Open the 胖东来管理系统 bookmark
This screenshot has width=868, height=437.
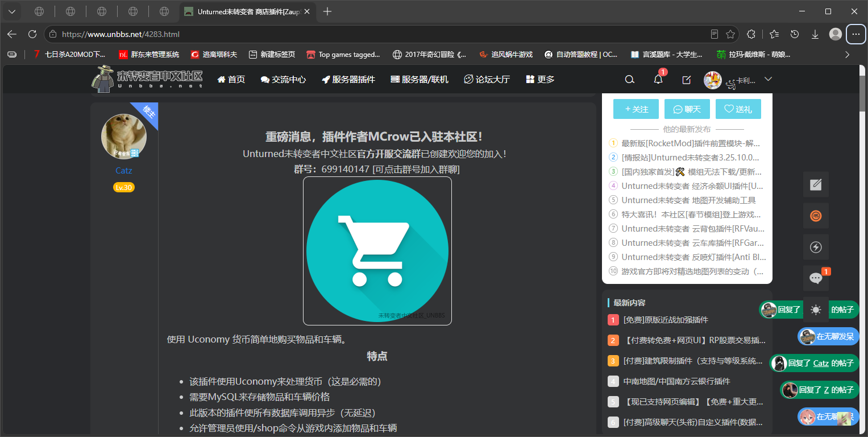148,55
